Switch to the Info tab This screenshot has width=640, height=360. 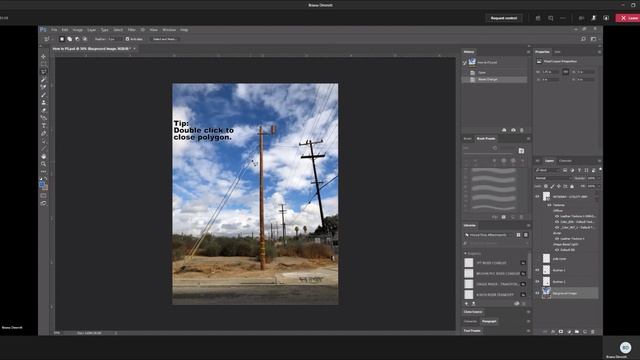(557, 52)
